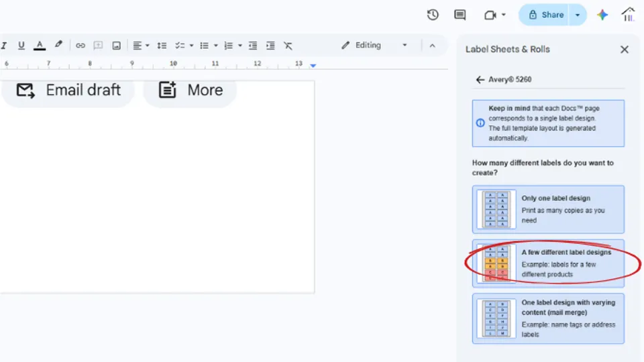Insert a numbered list
This screenshot has height=362, width=644.
[228, 46]
